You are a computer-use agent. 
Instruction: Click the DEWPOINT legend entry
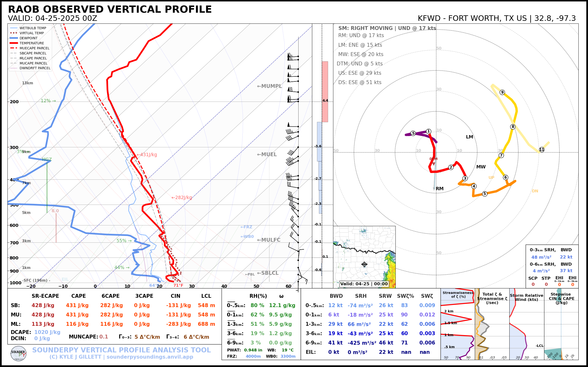click(29, 38)
